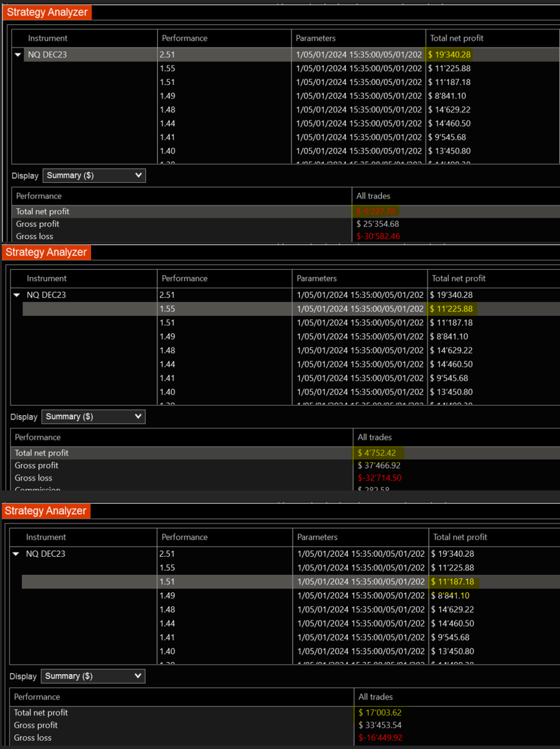Select Gross profit row showing $ 25'354.68
This screenshot has width=560, height=749.
point(285,224)
